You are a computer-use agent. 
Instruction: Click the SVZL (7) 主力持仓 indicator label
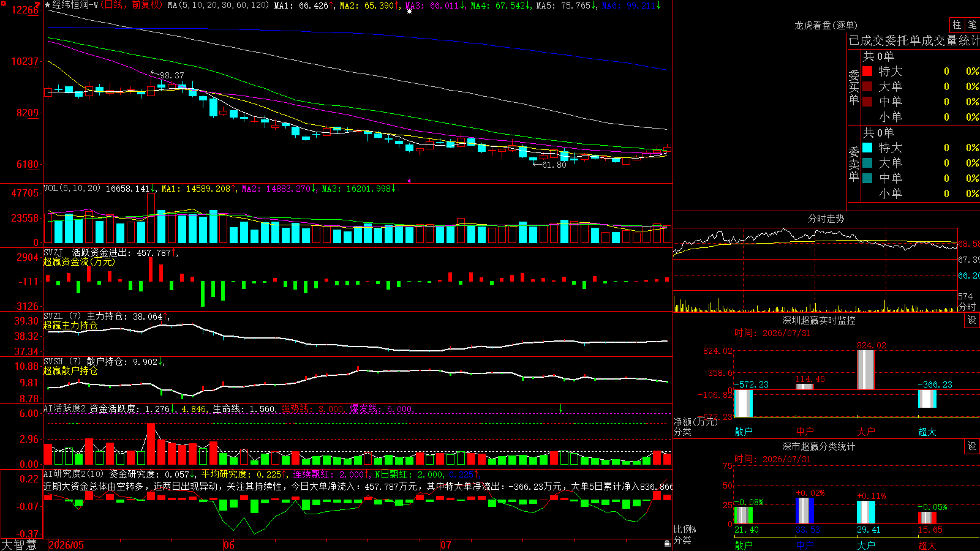(86, 316)
